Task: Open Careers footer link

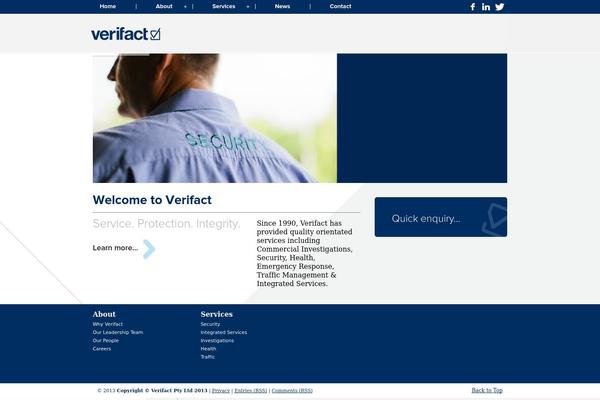Action: pos(102,349)
